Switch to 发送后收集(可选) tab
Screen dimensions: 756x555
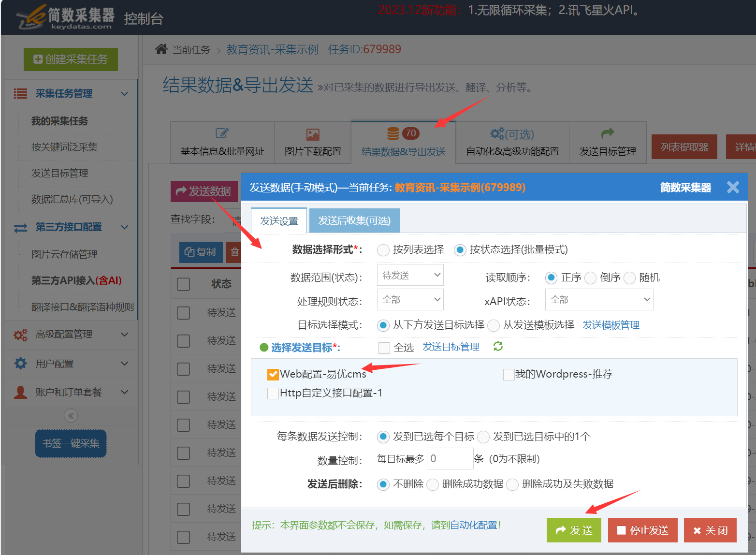click(354, 221)
